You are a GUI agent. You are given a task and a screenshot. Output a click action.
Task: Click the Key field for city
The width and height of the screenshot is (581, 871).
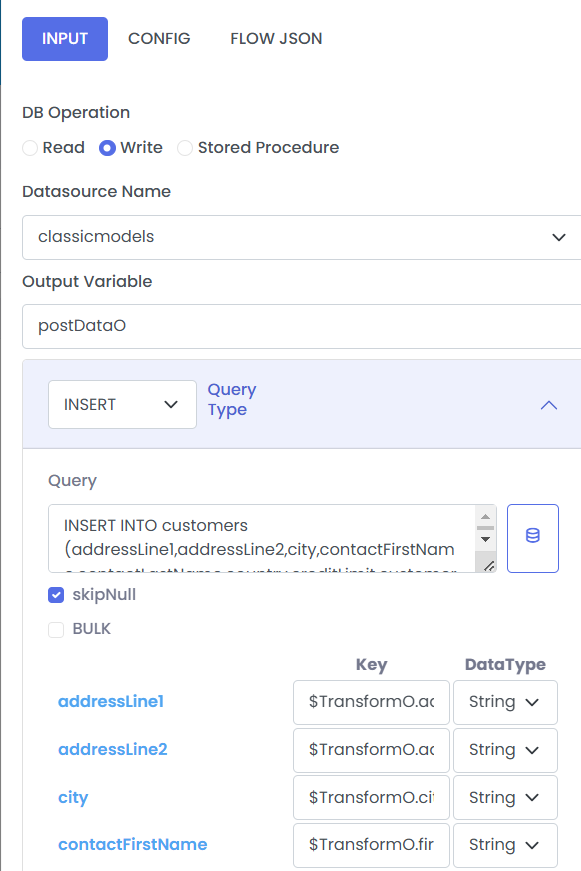(x=371, y=798)
